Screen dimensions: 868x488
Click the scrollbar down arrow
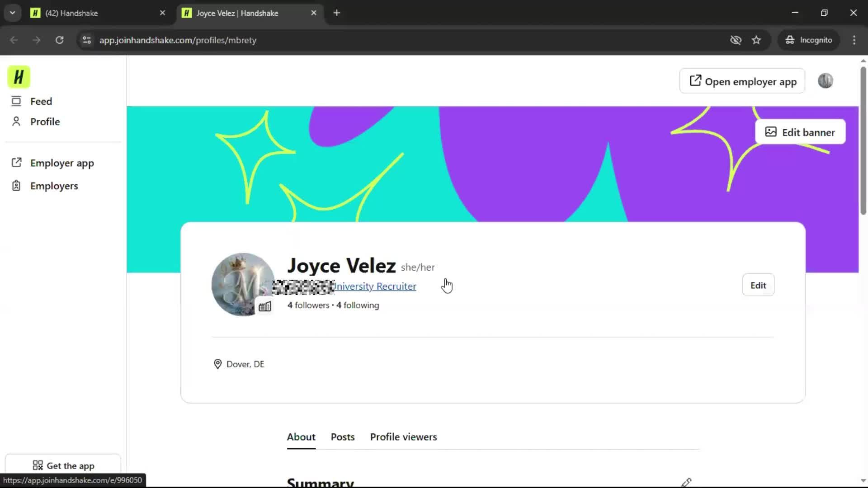863,481
